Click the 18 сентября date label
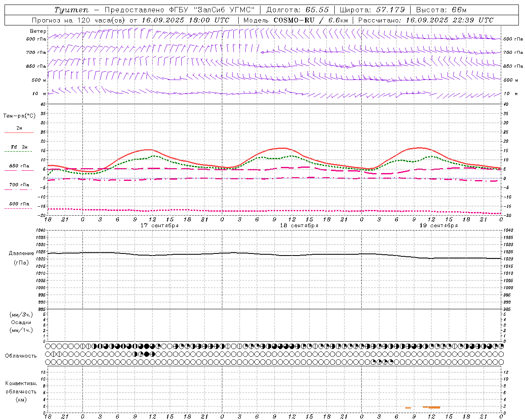Image resolution: width=525 pixels, height=420 pixels. (x=299, y=226)
